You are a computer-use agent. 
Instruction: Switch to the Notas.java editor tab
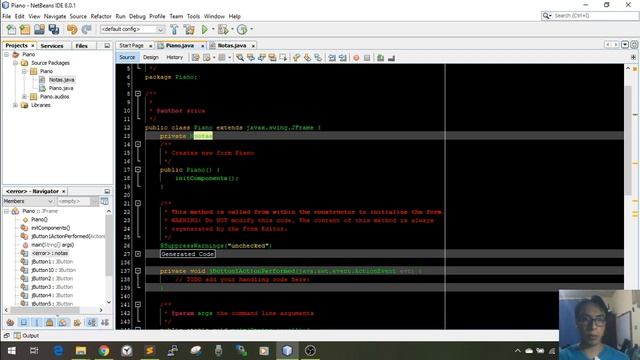click(231, 46)
